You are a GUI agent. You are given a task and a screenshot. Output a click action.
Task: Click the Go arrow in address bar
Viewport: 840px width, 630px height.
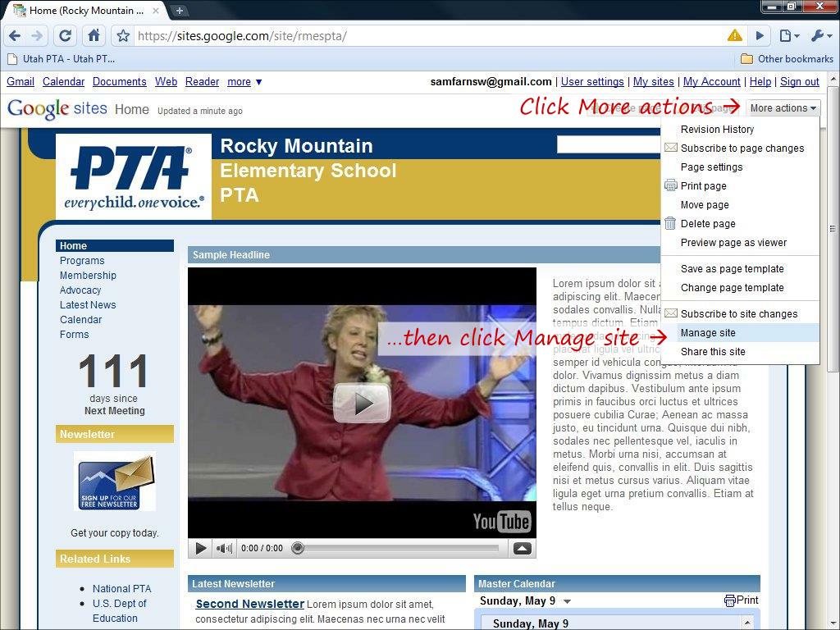(x=760, y=36)
